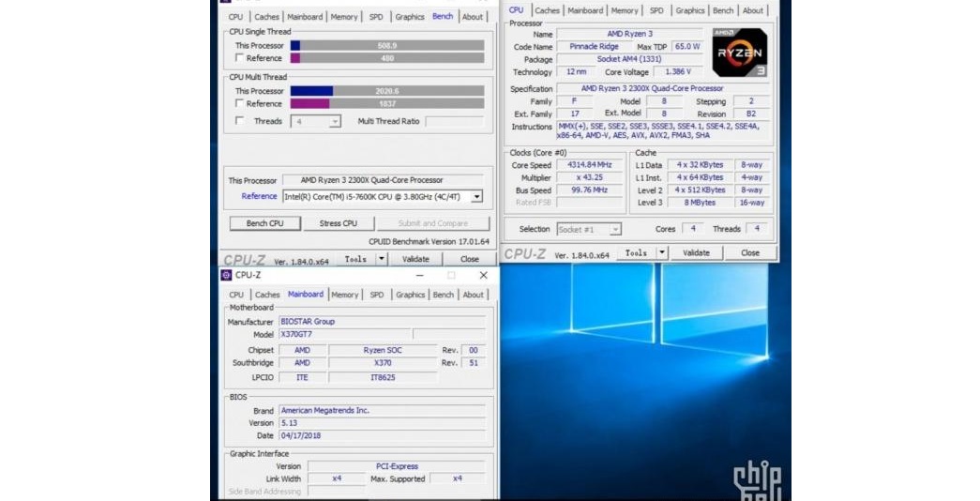This screenshot has height=501, width=980.
Task: Open SPD tab in Bench window
Action: [376, 17]
